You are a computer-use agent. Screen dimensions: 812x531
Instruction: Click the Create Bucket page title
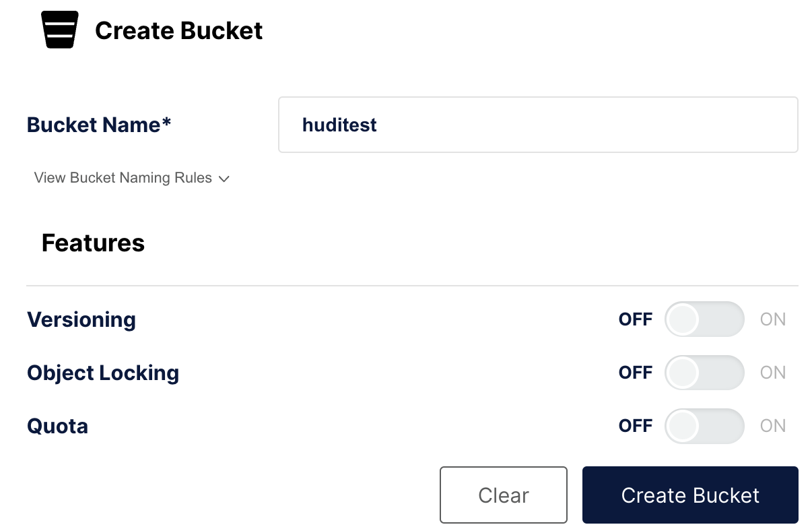click(x=179, y=30)
